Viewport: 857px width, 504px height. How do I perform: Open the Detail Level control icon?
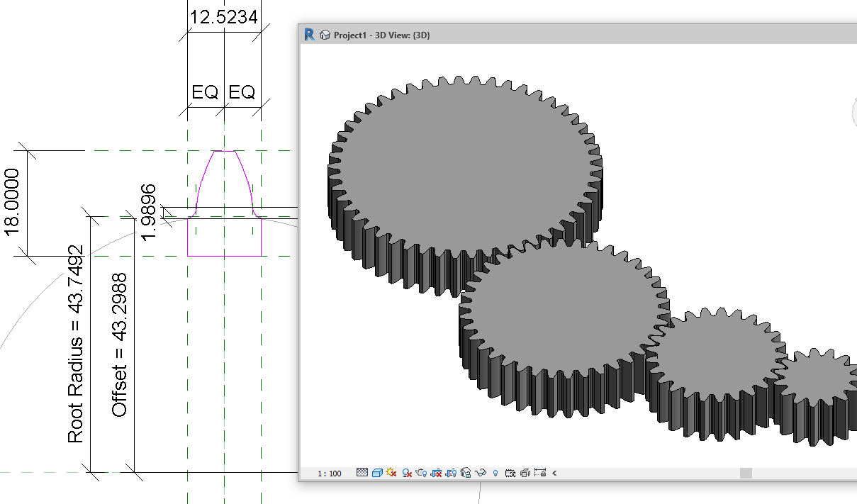point(362,472)
